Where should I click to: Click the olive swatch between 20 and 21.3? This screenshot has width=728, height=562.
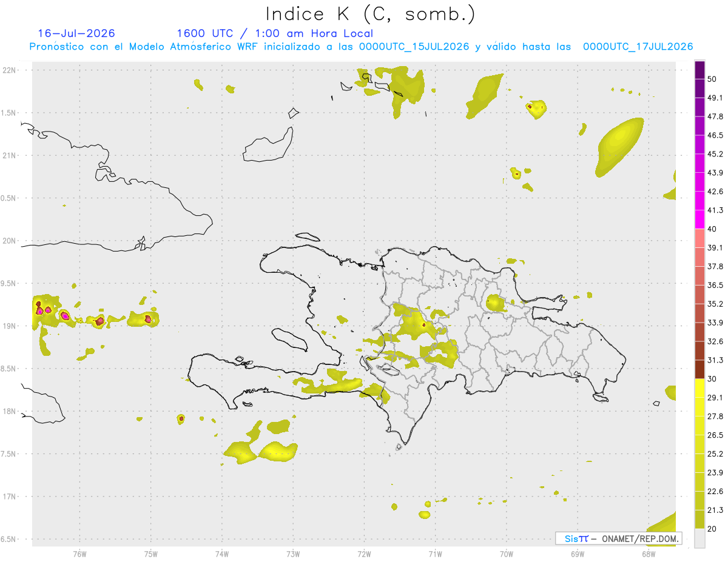pos(699,520)
